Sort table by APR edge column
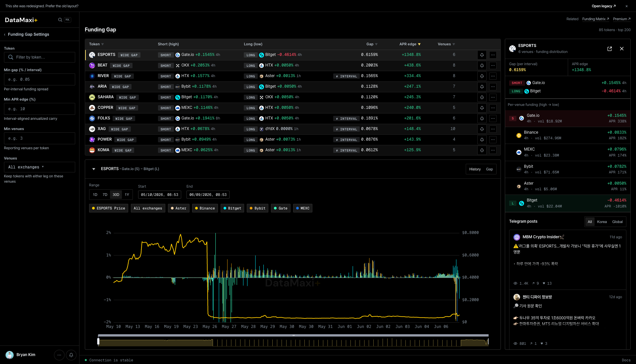Viewport: 636px width, 364px height. (410, 44)
